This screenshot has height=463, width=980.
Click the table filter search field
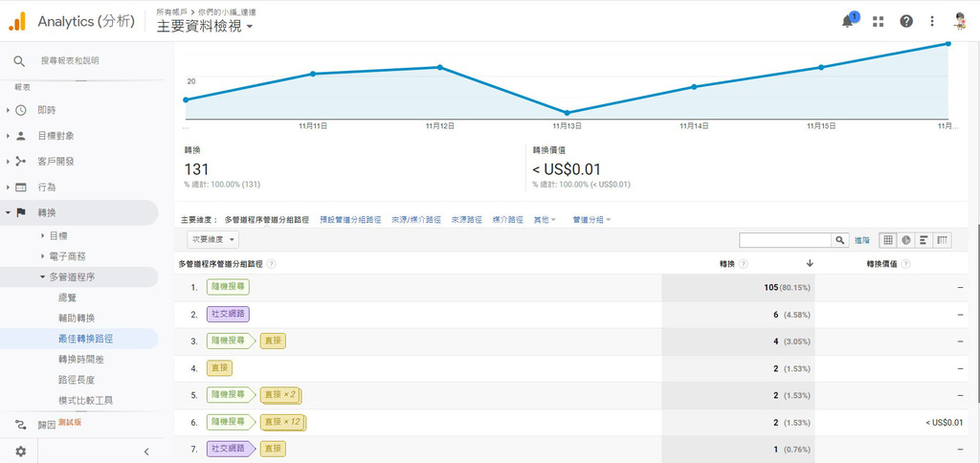[x=785, y=240]
